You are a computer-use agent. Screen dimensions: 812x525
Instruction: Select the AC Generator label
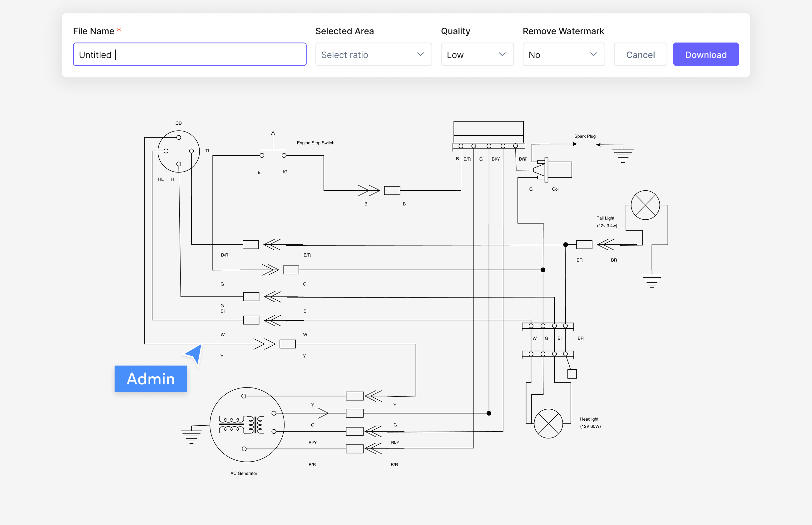click(x=244, y=473)
